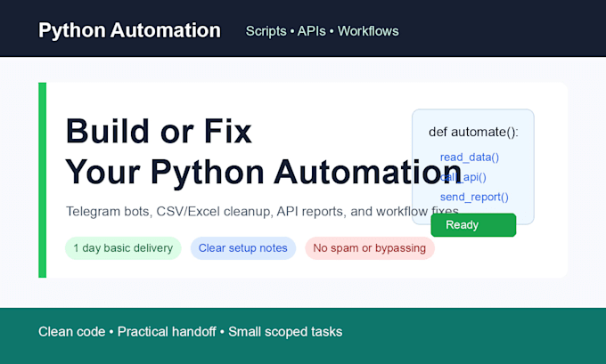The image size is (606, 364).
Task: Click the 'Build or Fix' headline
Action: coord(159,131)
